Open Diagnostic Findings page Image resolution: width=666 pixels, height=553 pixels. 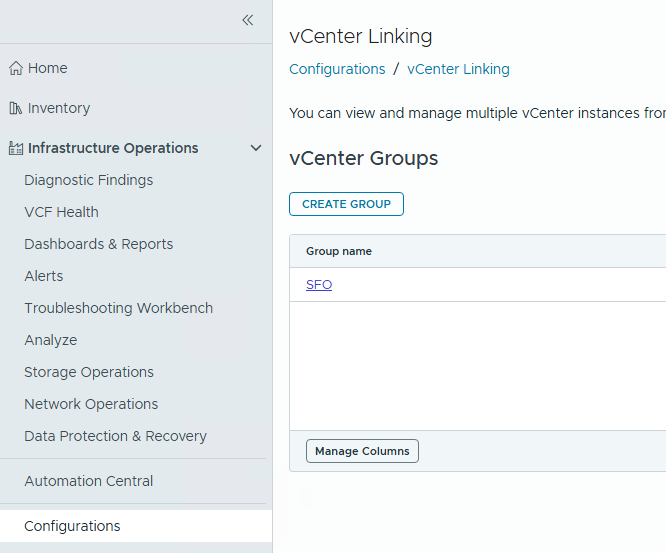point(88,180)
